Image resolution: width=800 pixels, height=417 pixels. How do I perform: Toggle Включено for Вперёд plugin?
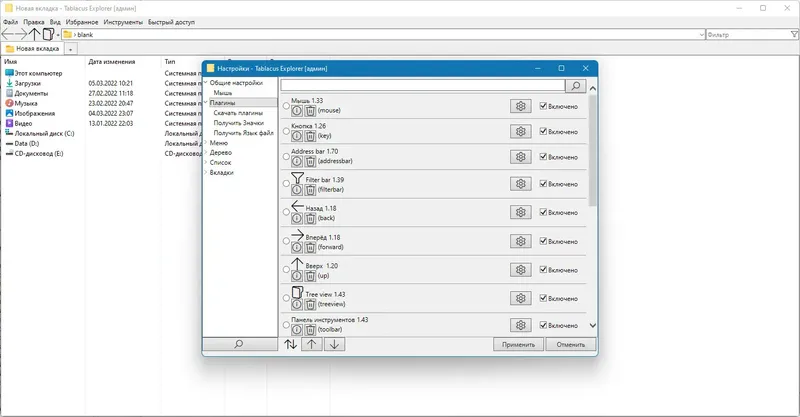pos(543,241)
